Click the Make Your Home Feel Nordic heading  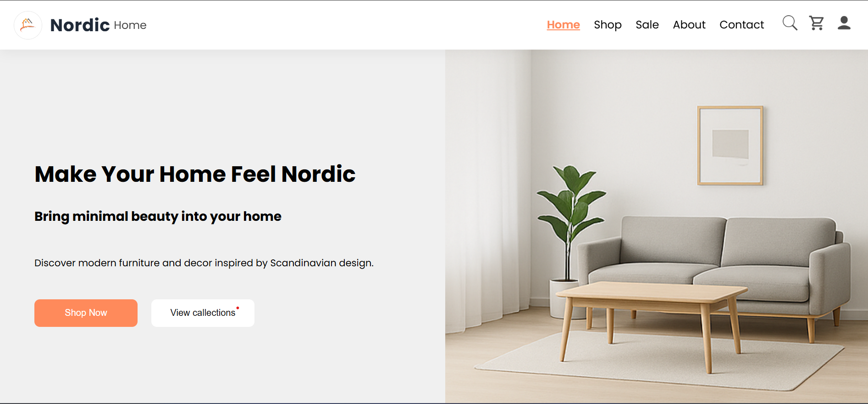click(195, 174)
